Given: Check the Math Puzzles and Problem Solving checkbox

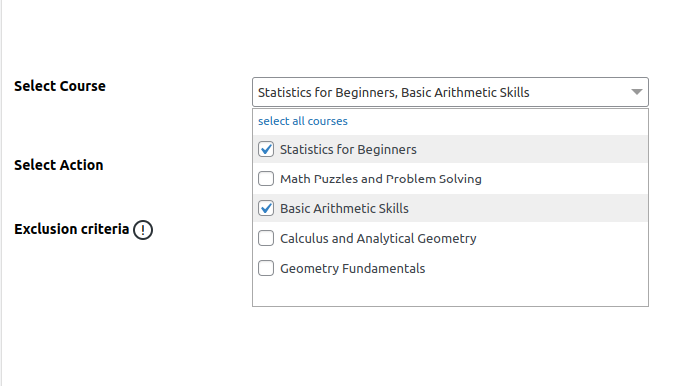Looking at the screenshot, I should [266, 179].
